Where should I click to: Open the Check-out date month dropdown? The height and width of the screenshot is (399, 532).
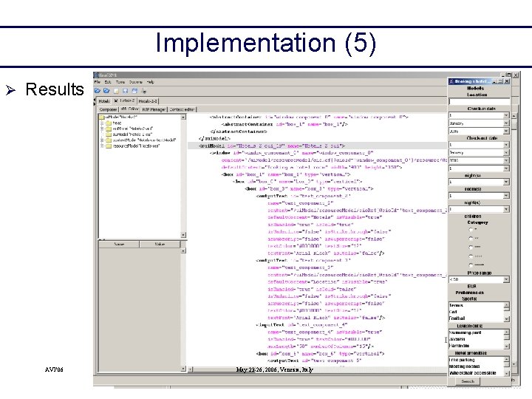tap(506, 153)
